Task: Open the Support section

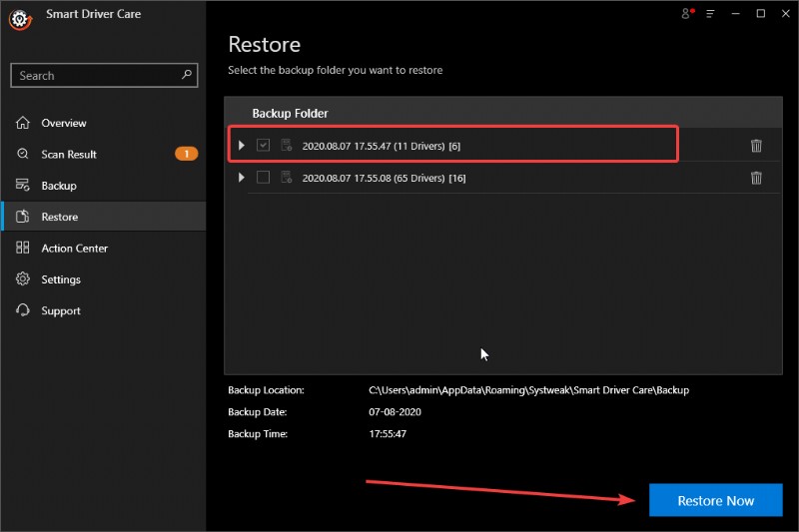Action: click(x=104, y=310)
